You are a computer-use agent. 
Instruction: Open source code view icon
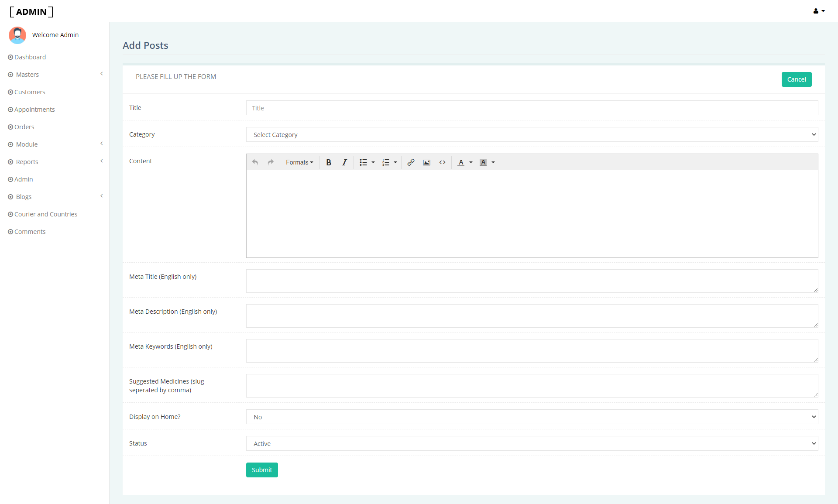442,162
